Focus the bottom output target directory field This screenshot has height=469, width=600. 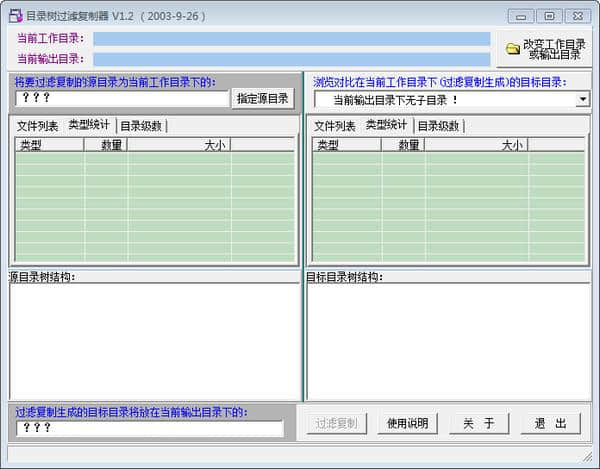[x=150, y=427]
